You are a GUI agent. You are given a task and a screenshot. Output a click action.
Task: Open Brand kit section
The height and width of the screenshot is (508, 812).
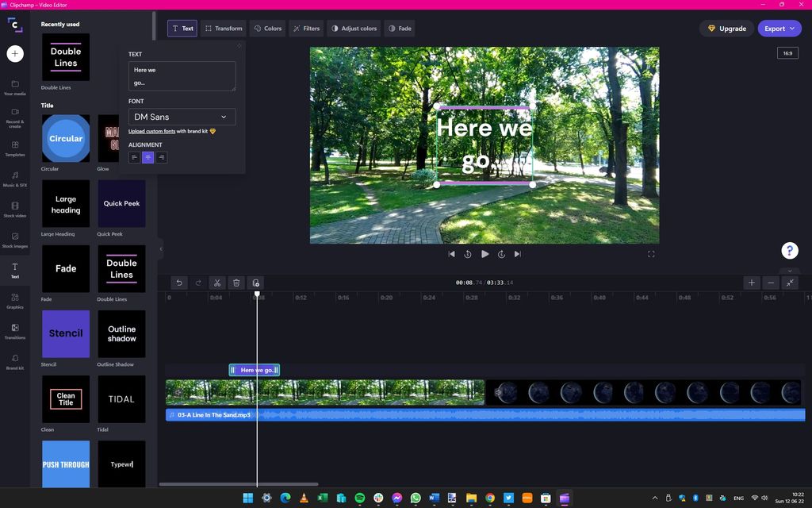(x=15, y=362)
